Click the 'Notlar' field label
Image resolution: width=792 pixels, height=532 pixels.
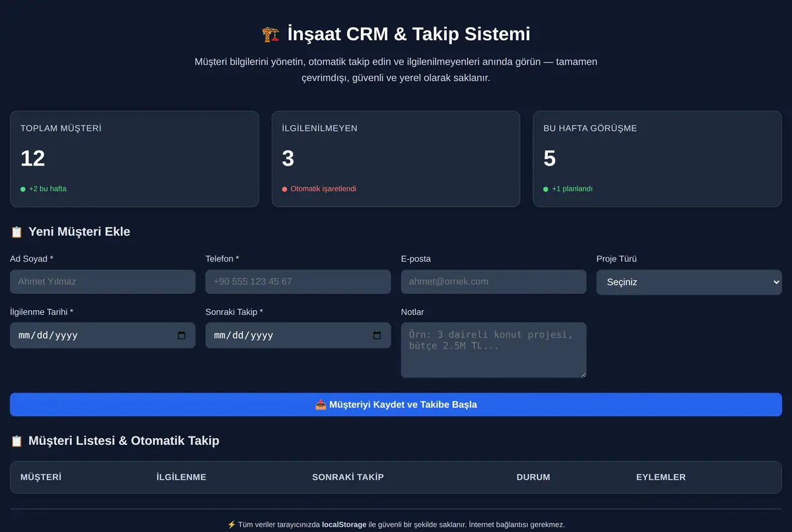point(412,312)
